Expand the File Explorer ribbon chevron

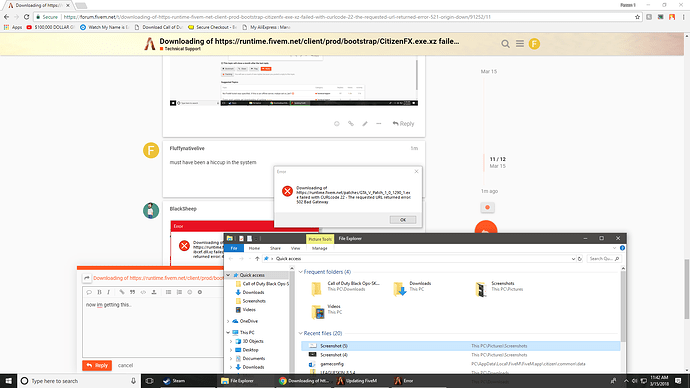tap(615, 248)
